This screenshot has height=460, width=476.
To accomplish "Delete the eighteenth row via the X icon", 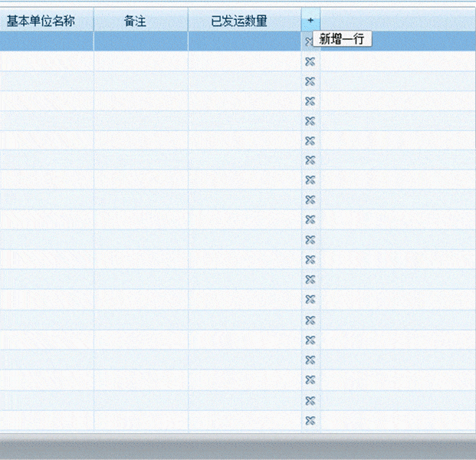I will tap(310, 379).
